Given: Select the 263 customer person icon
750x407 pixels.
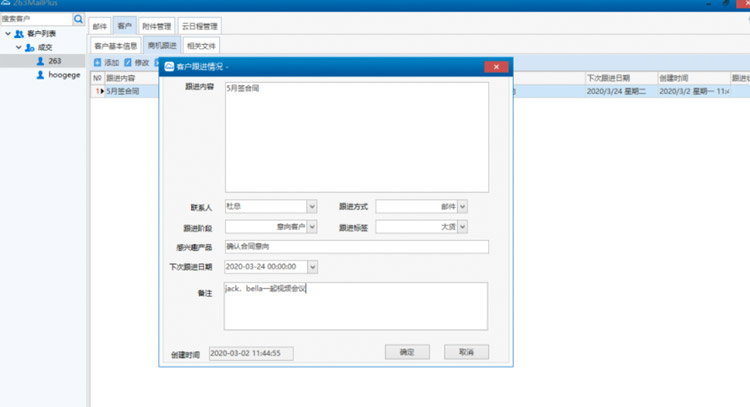Looking at the screenshot, I should tap(40, 61).
